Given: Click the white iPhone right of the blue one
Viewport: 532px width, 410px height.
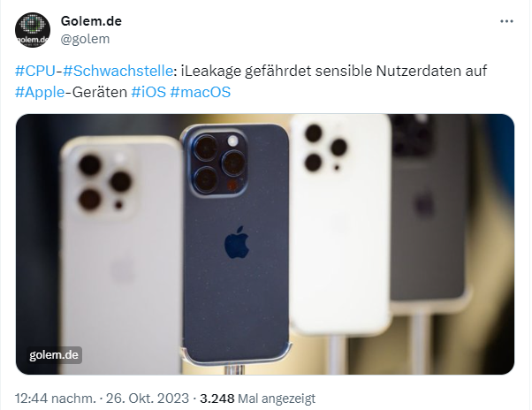Looking at the screenshot, I should click(x=339, y=224).
